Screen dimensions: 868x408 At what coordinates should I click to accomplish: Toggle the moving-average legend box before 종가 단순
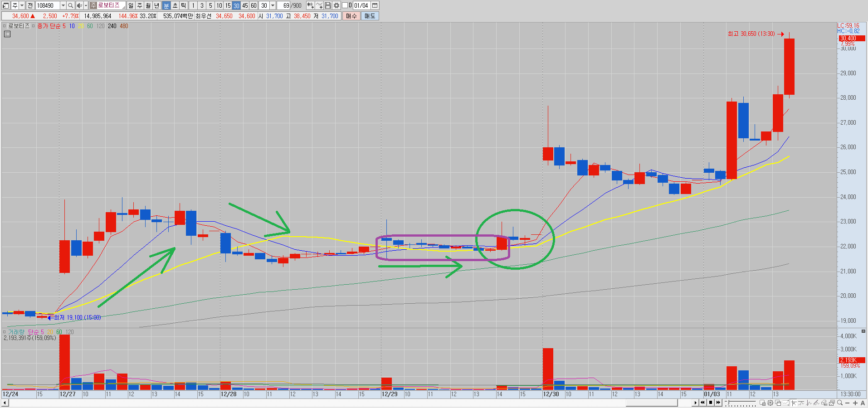click(33, 26)
